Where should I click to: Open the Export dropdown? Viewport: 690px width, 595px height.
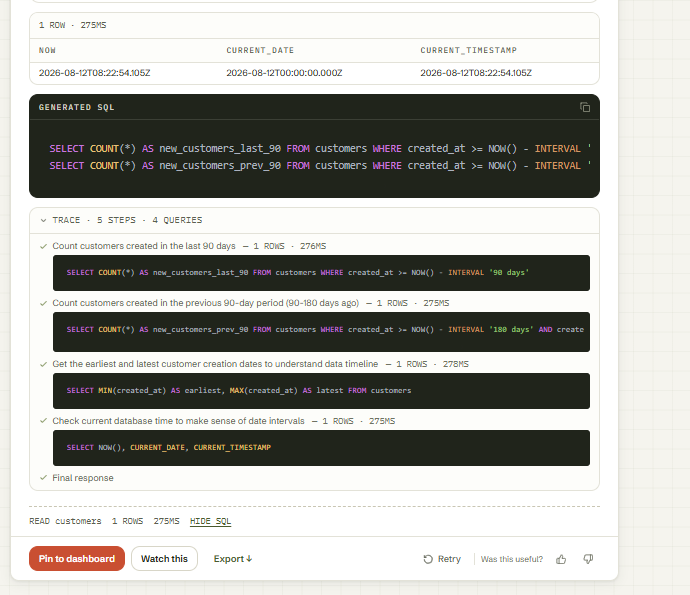coord(233,558)
